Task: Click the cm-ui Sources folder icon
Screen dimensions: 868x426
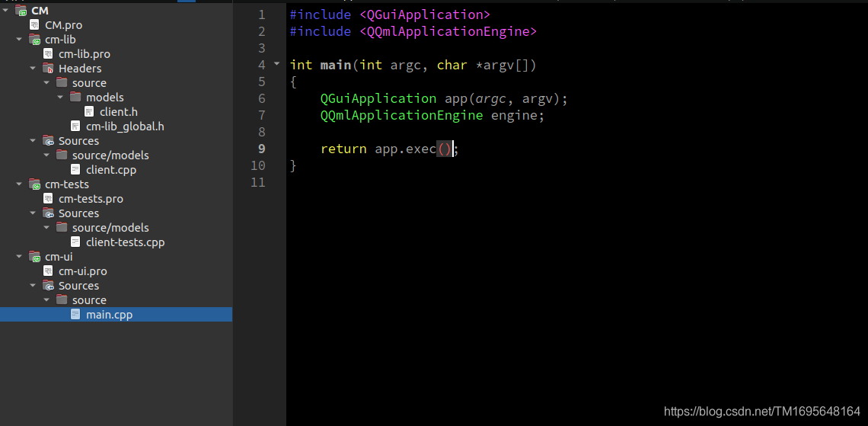Action: tap(48, 285)
